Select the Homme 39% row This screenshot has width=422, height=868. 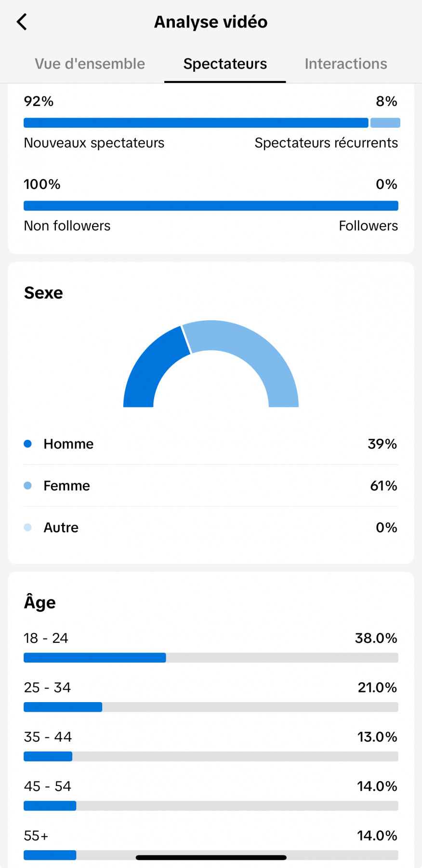tap(211, 444)
